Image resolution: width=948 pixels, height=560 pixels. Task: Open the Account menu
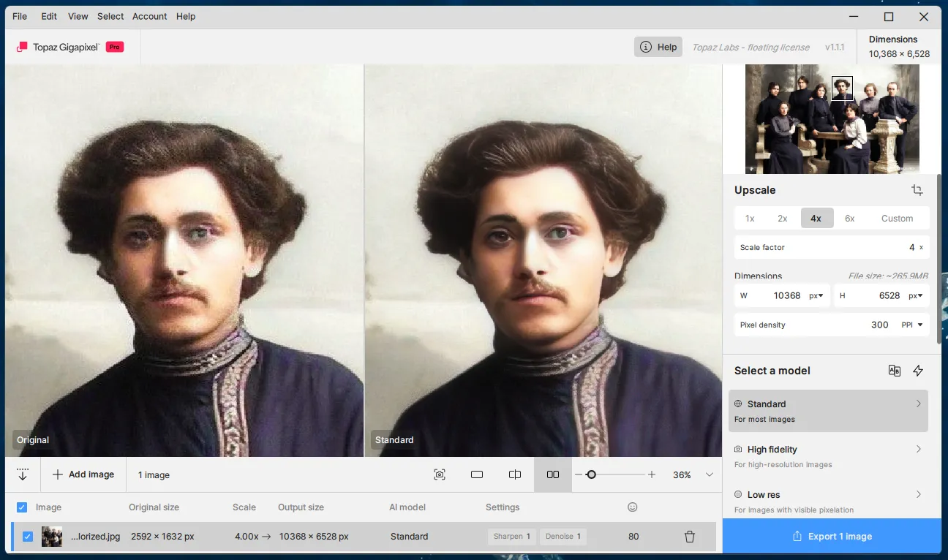[150, 16]
